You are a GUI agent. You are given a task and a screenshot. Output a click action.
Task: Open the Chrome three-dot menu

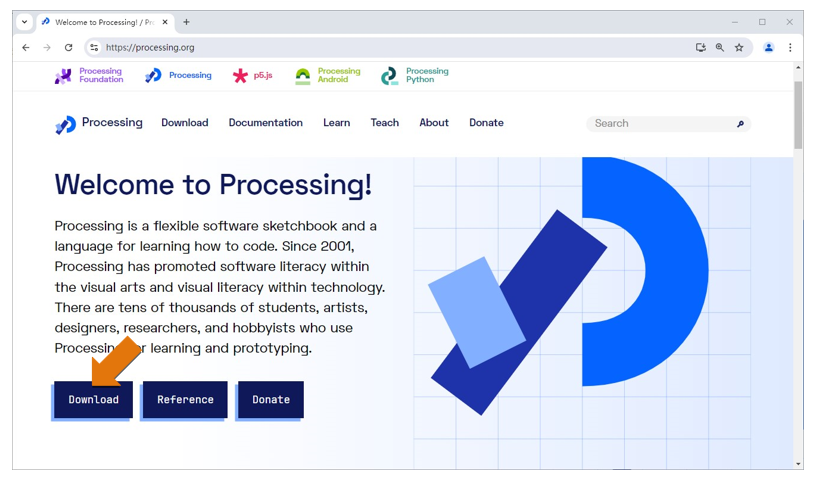[790, 47]
